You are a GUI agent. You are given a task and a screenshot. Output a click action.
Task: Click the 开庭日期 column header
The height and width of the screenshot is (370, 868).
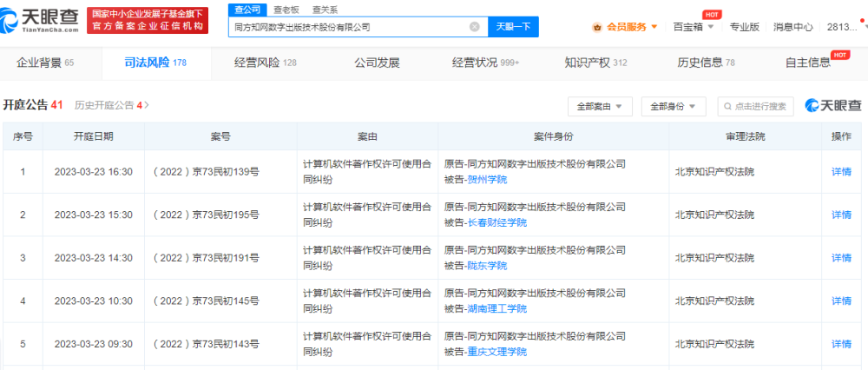[x=94, y=136]
